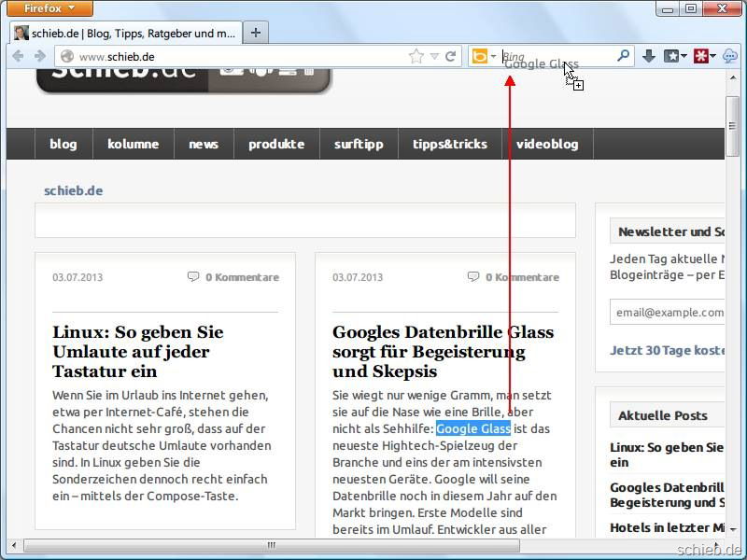Open sidebar post 'Linux: So geben Sie'
The image size is (747, 560).
(667, 455)
